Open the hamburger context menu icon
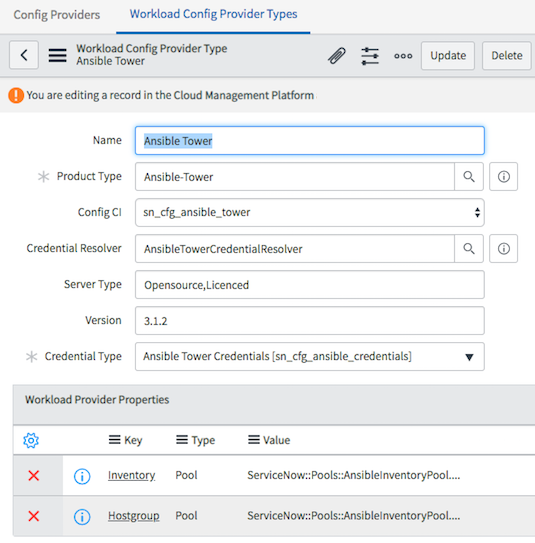The width and height of the screenshot is (535, 543). [x=57, y=55]
